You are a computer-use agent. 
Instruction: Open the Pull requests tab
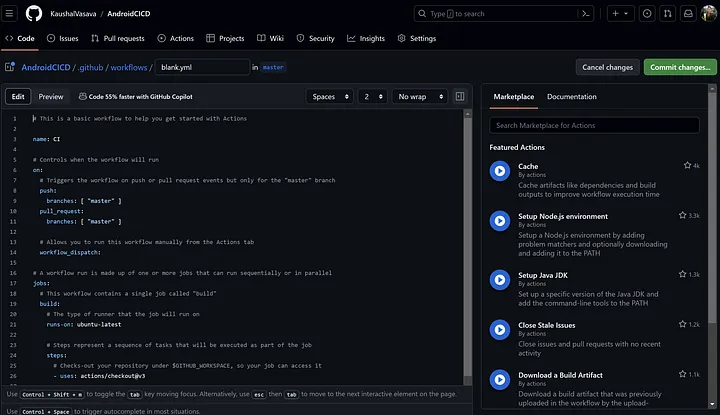point(118,39)
